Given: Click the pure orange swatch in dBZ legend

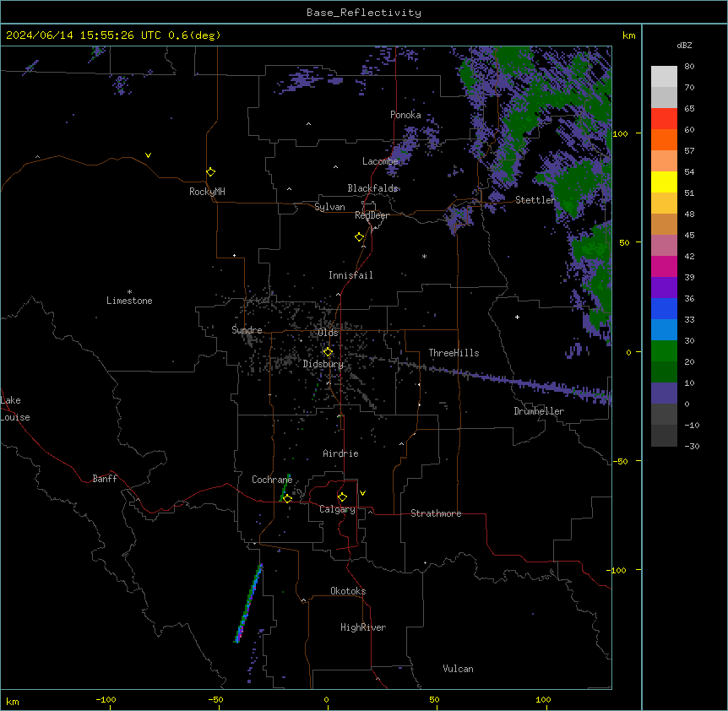Looking at the screenshot, I should click(x=664, y=139).
